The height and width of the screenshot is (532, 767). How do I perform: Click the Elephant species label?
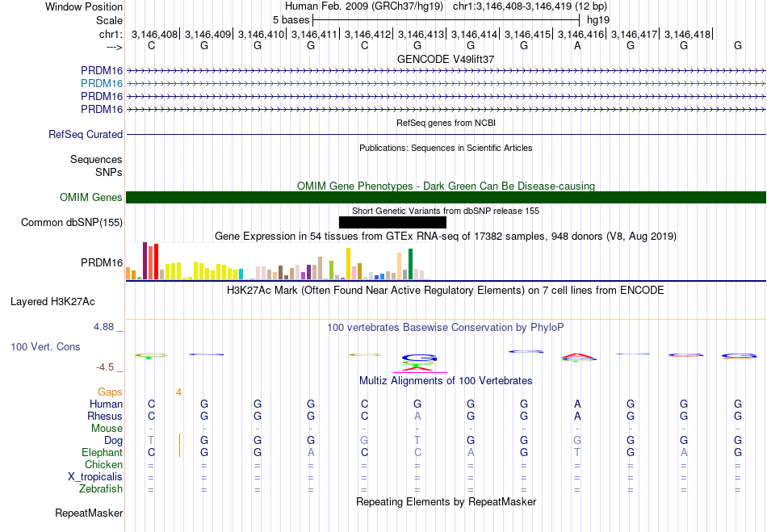103,452
